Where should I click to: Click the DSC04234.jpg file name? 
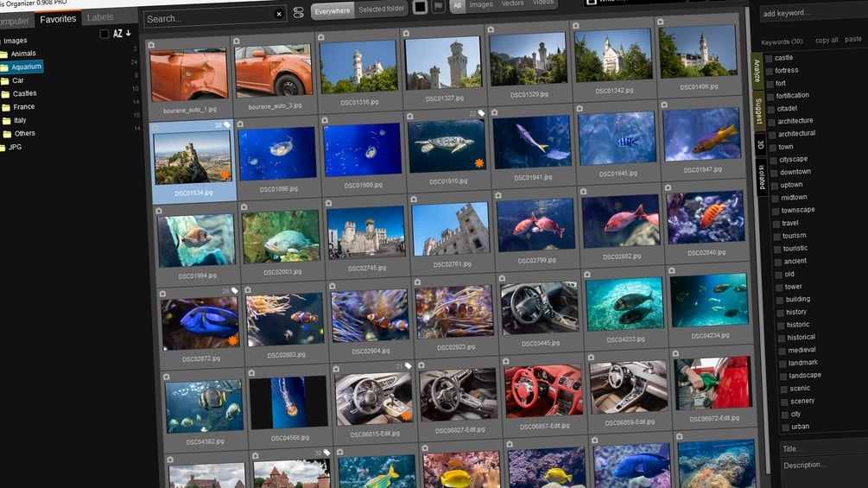pyautogui.click(x=710, y=336)
